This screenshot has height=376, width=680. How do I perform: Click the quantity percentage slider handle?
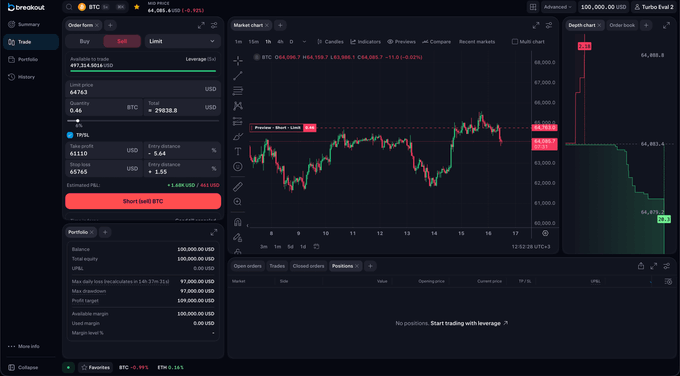(x=78, y=121)
